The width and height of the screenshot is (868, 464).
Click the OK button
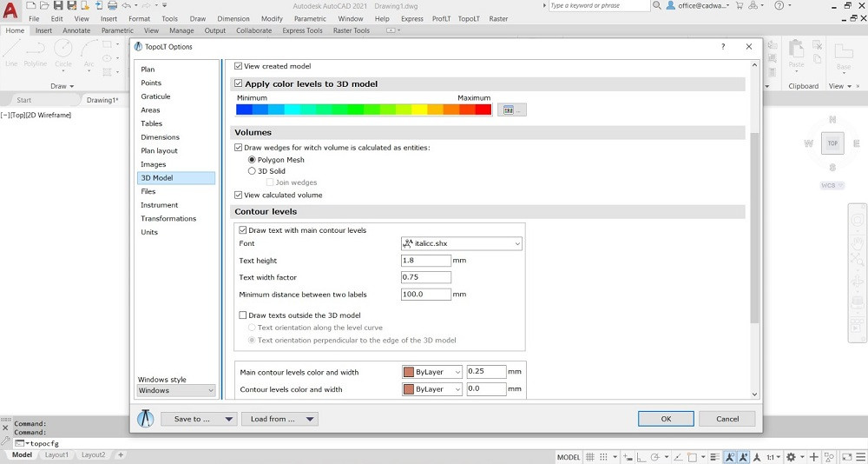[x=666, y=419]
